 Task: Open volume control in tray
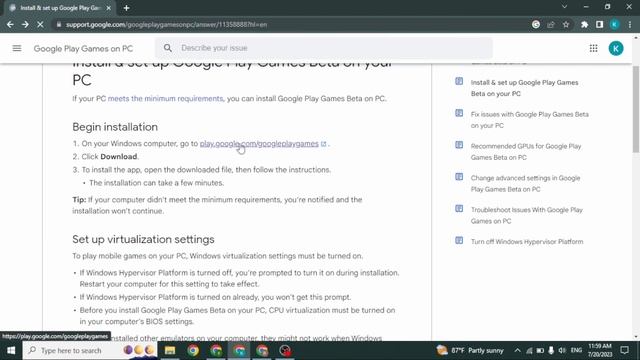(562, 350)
